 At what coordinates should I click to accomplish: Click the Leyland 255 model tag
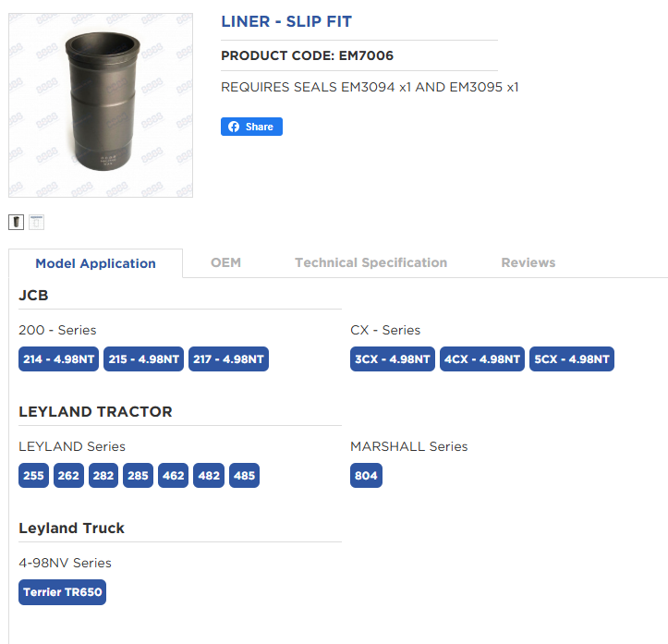pos(34,476)
